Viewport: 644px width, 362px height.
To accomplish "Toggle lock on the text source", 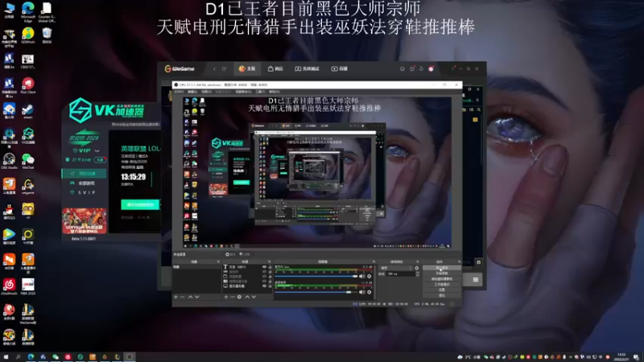I will point(270,267).
